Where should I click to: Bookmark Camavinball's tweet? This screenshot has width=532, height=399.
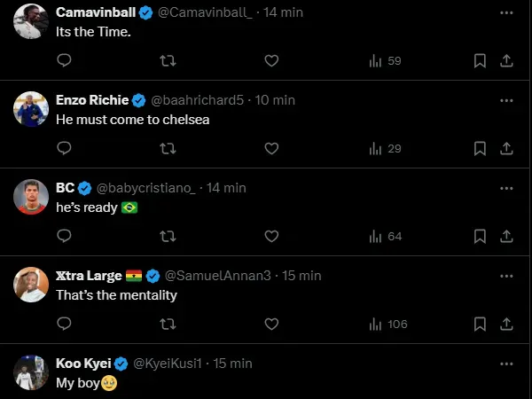[x=479, y=61]
